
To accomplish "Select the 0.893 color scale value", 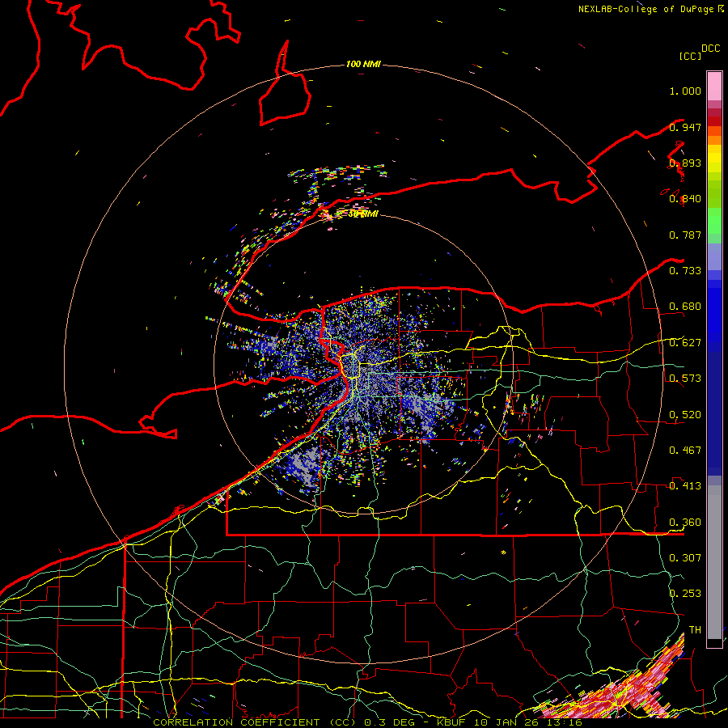I will (685, 163).
